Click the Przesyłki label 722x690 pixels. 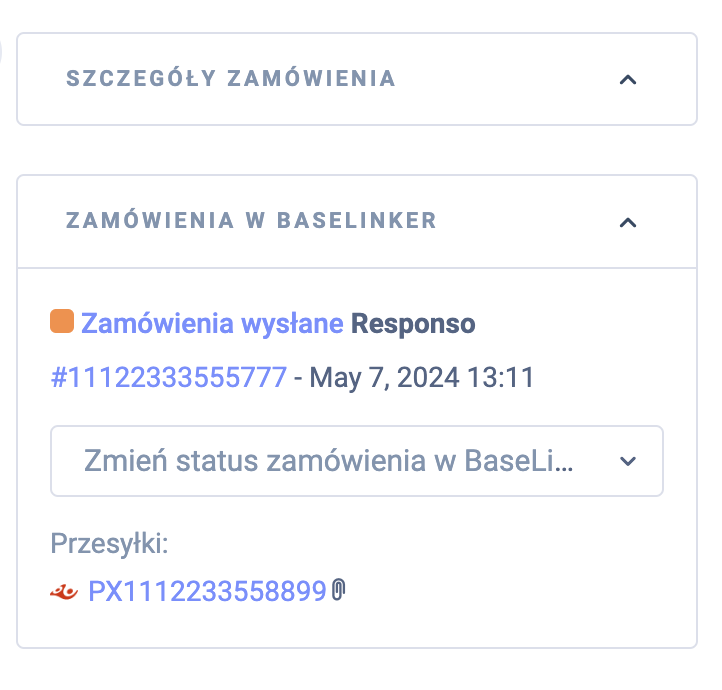pyautogui.click(x=110, y=544)
